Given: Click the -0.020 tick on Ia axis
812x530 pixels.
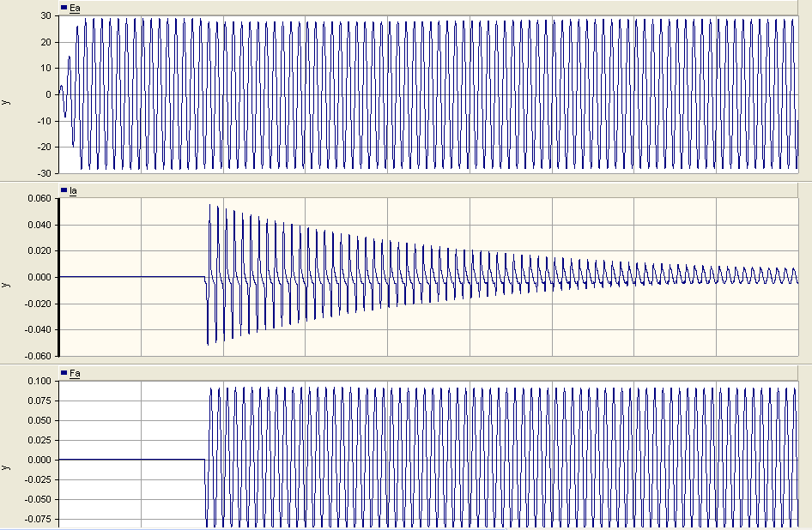Looking at the screenshot, I should pyautogui.click(x=38, y=304).
